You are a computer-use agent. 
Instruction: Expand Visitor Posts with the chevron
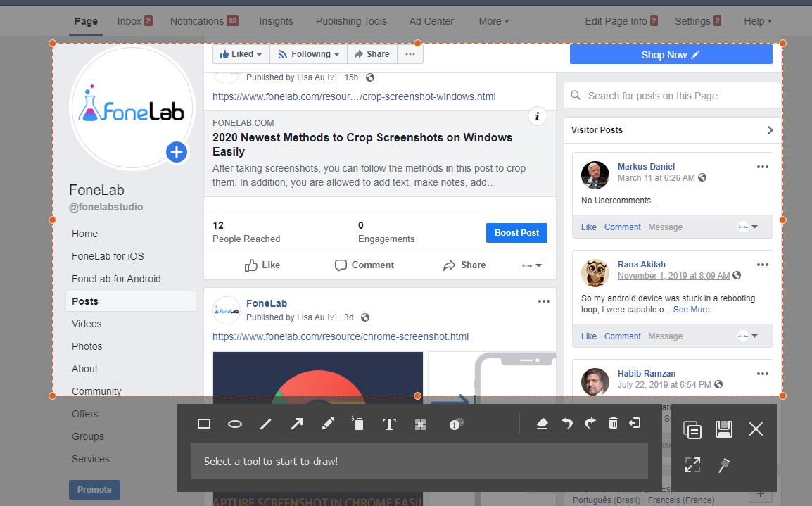(x=770, y=130)
